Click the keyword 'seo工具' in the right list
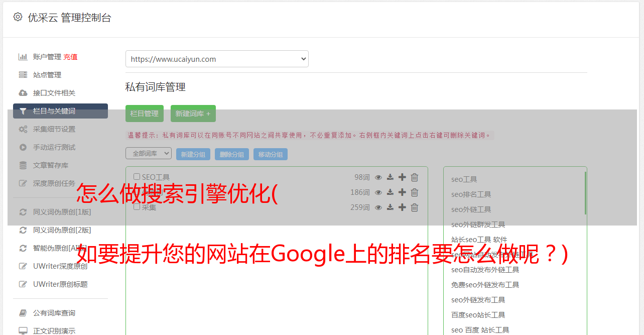The height and width of the screenshot is (335, 644). pos(464,179)
